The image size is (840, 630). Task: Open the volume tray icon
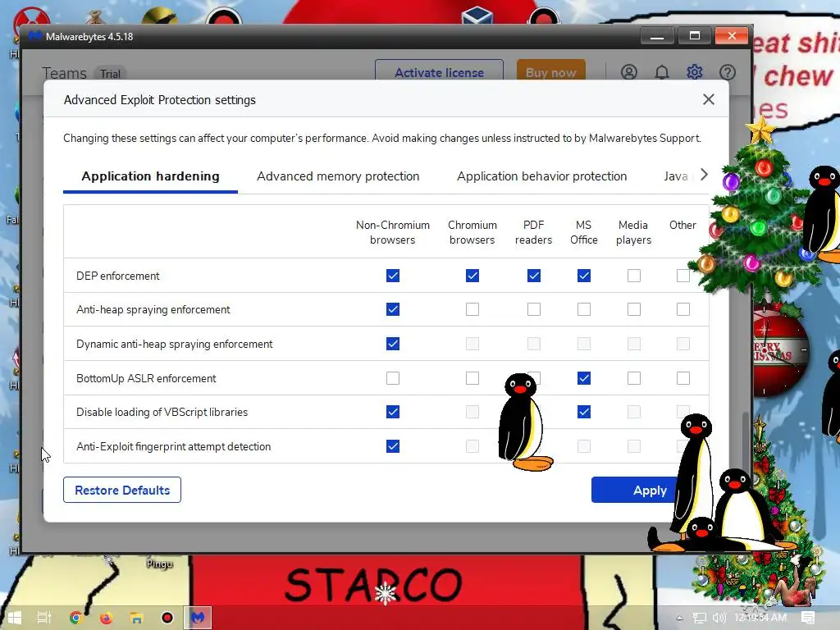point(719,618)
